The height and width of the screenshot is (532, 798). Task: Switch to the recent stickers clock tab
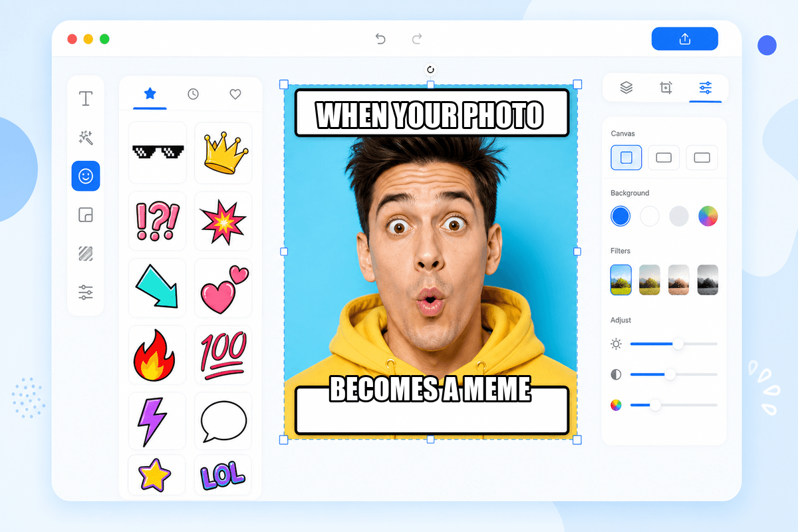(x=193, y=94)
